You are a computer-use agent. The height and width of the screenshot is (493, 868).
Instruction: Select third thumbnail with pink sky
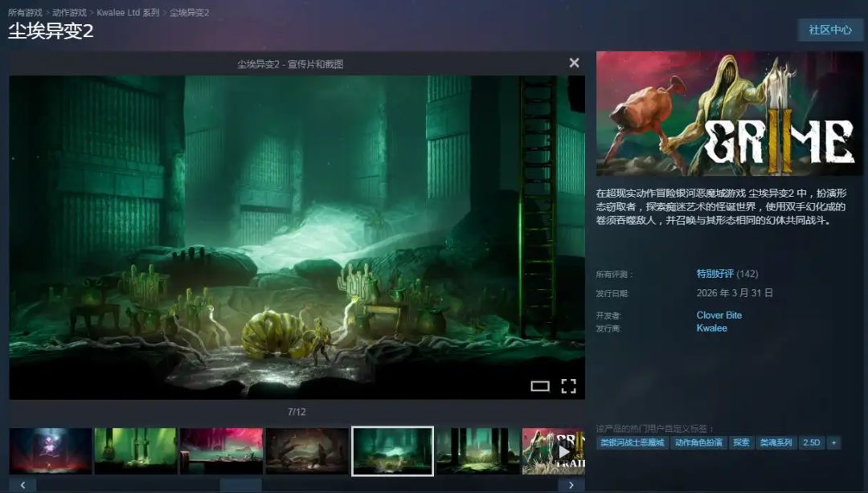tap(222, 451)
